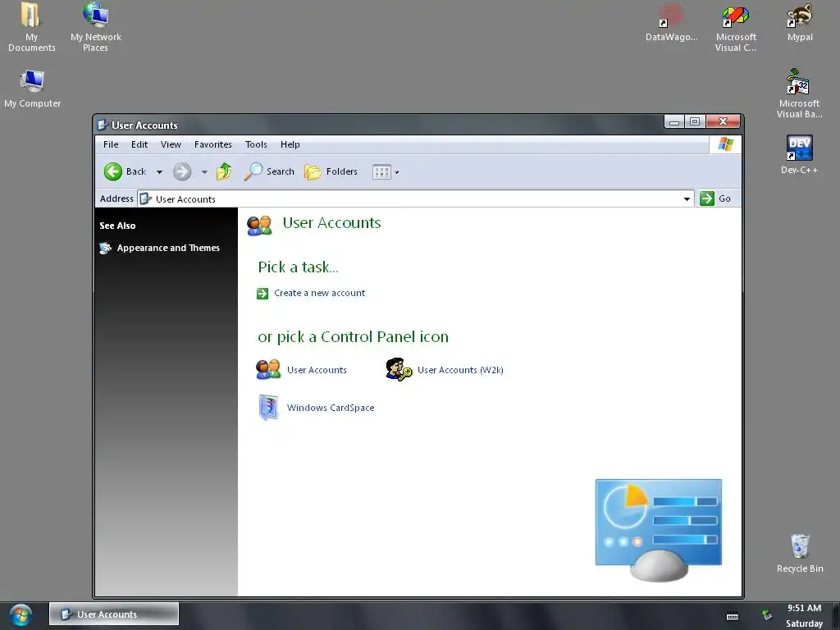Click the Back button text label
The height and width of the screenshot is (630, 840).
[x=136, y=171]
